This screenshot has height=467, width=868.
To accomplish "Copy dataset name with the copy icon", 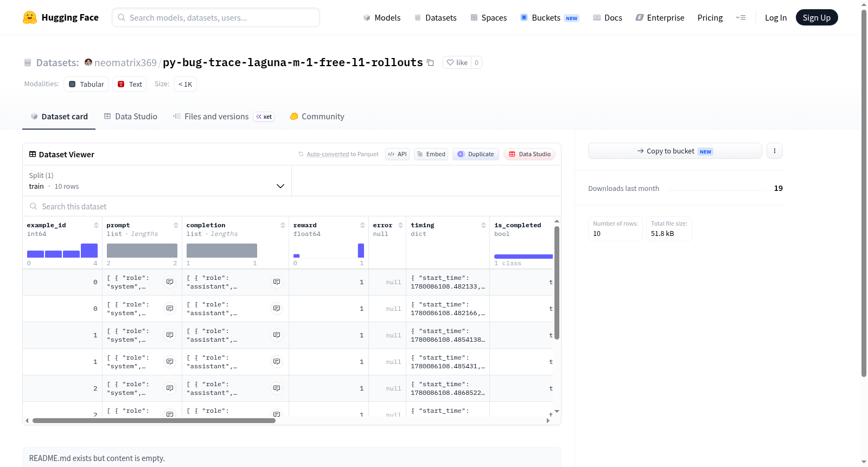I will click(430, 62).
